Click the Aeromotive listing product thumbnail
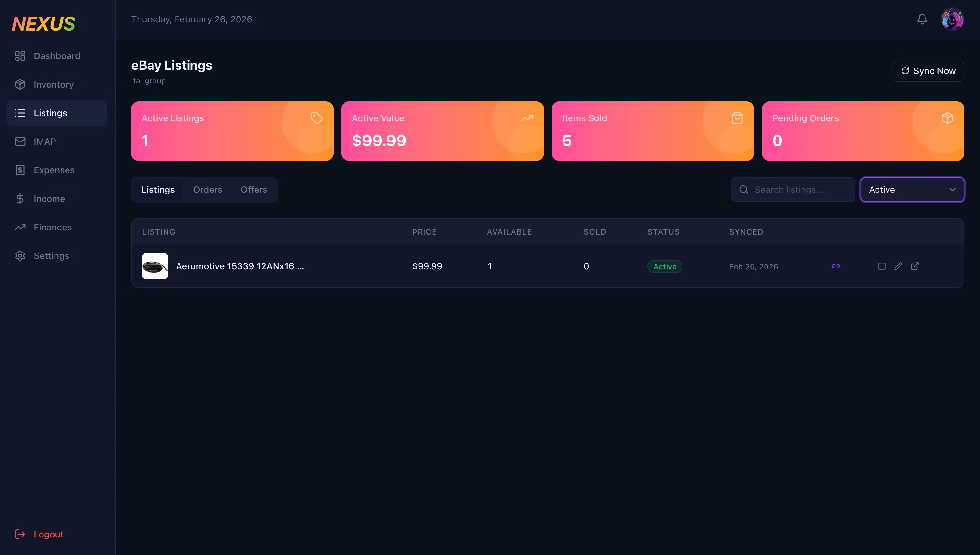 pos(155,266)
